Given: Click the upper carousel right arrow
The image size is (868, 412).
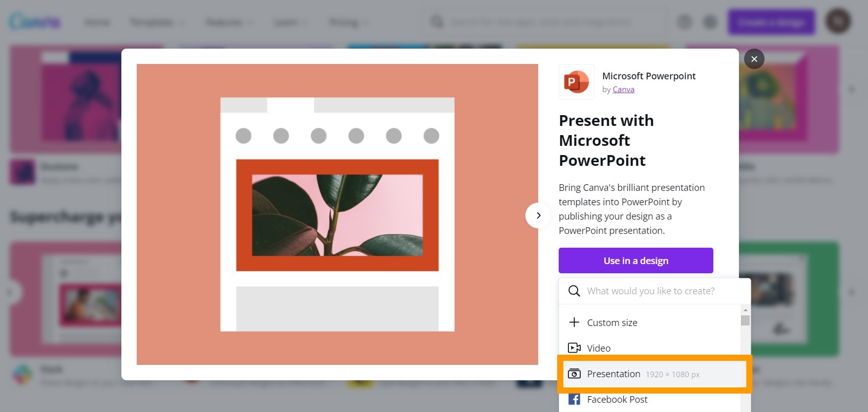Looking at the screenshot, I should coord(851,89).
